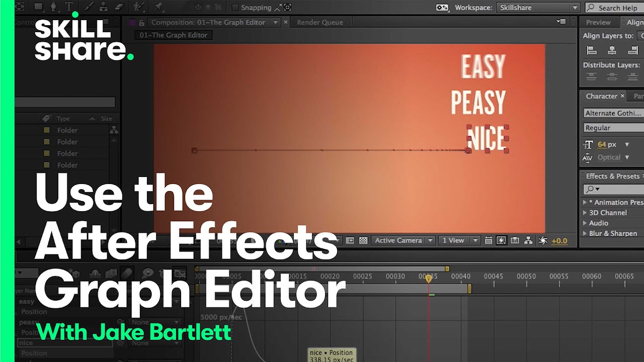Click the exposure value +0.0
644x362 pixels.
pos(559,241)
